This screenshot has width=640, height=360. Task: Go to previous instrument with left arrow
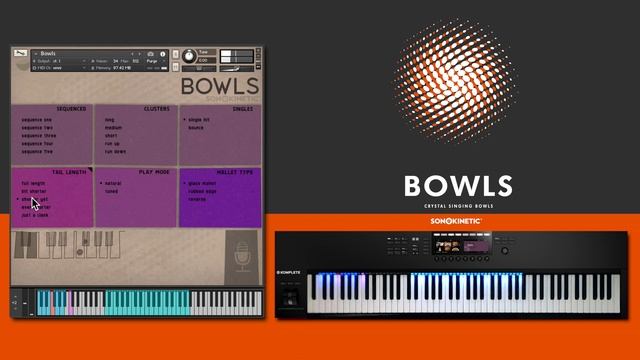point(132,54)
